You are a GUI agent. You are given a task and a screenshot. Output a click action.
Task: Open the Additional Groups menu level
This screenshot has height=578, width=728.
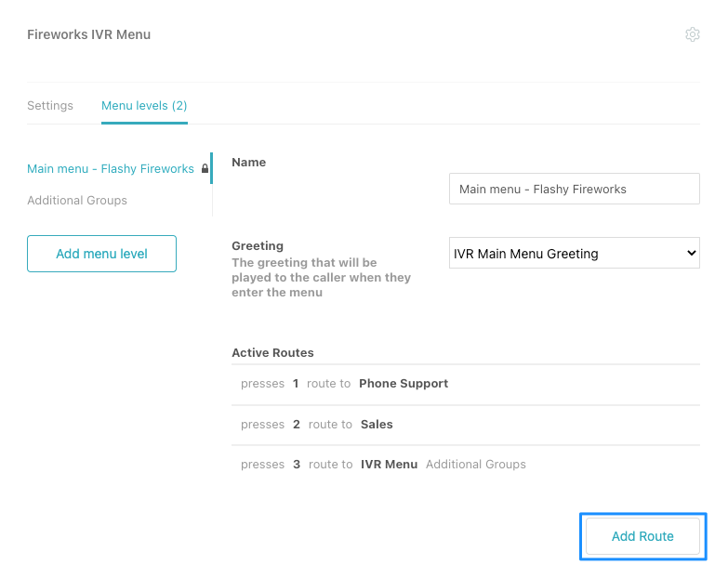coord(77,201)
